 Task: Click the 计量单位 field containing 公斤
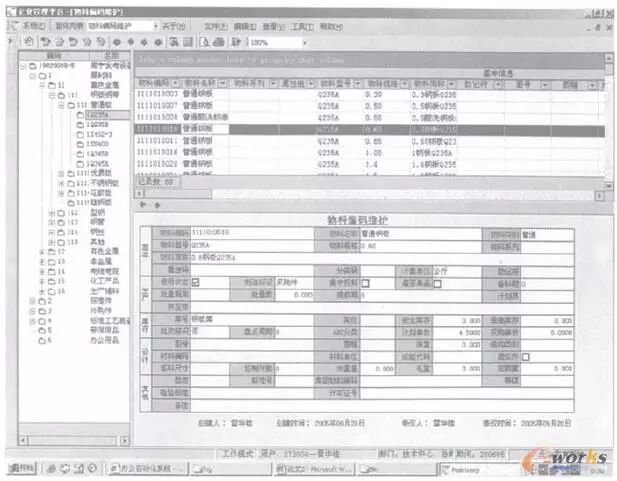(x=457, y=272)
